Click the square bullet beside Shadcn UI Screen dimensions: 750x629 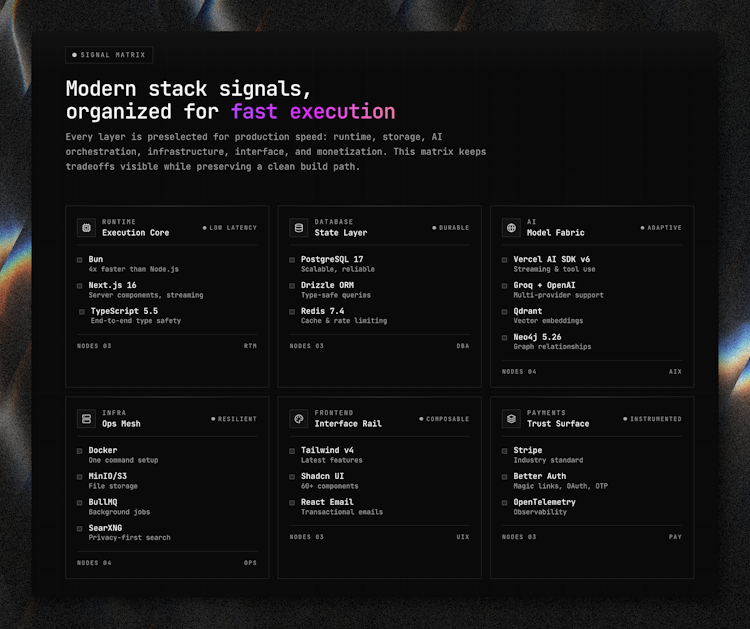[292, 476]
